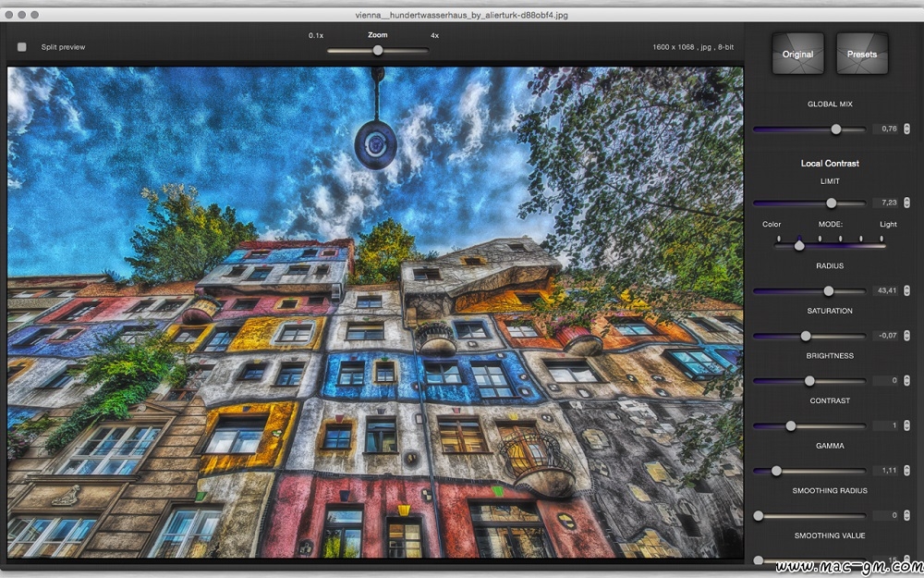The image size is (924, 578).
Task: Click the Radius value field 43,41
Action: click(x=885, y=290)
